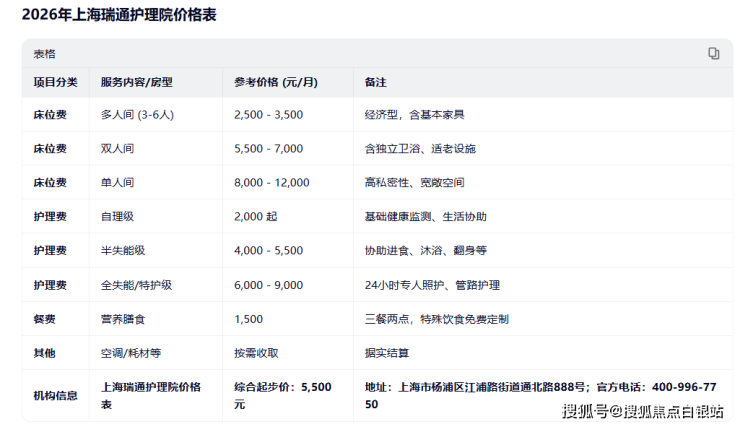Select the price 5,500 - 7,000
The height and width of the screenshot is (427, 740).
point(269,149)
